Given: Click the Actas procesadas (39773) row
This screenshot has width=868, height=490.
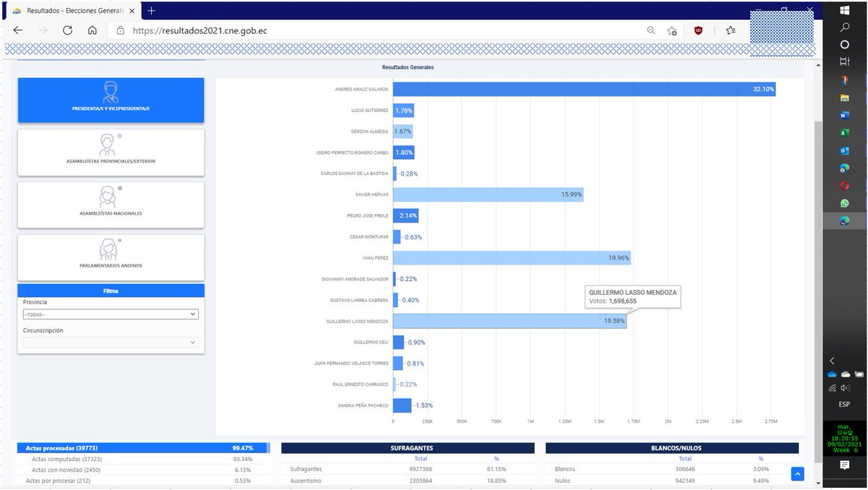Looking at the screenshot, I should pos(142,448).
